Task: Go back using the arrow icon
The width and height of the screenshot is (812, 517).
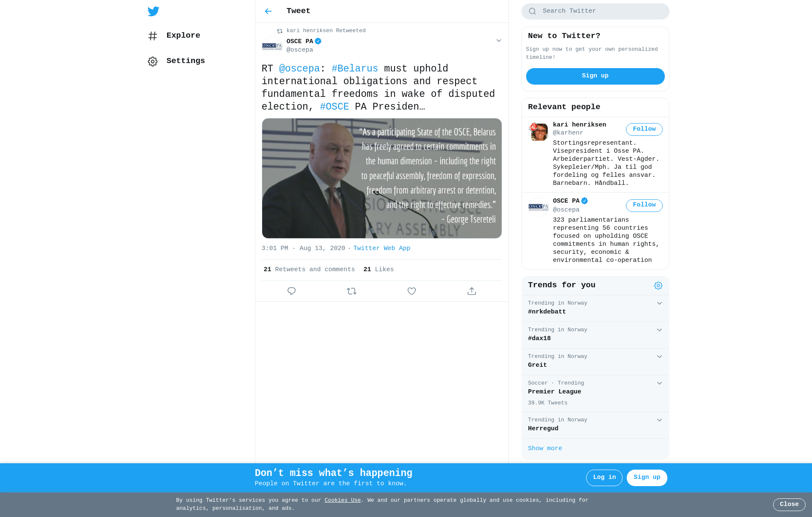Action: tap(268, 11)
